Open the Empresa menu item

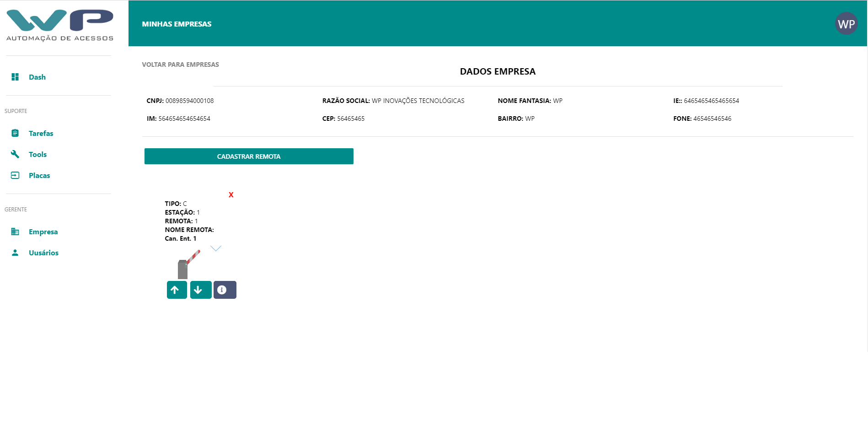(43, 232)
